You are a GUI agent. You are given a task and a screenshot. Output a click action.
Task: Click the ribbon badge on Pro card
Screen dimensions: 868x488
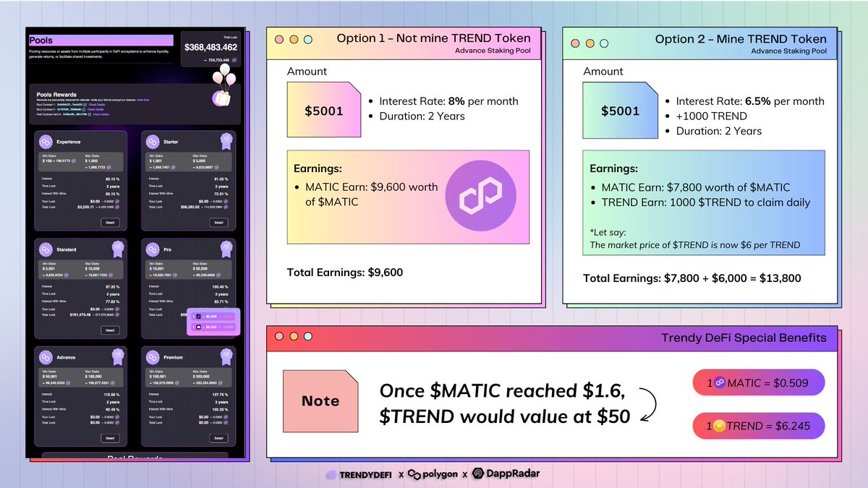226,249
